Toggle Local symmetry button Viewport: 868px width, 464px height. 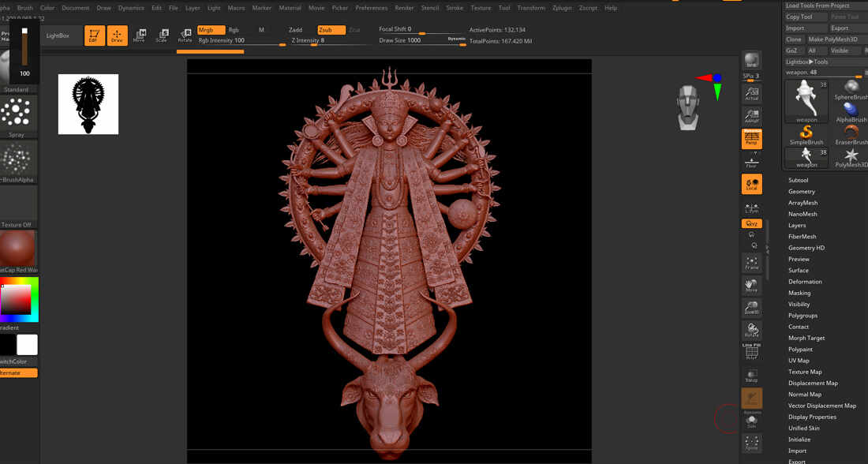(751, 185)
